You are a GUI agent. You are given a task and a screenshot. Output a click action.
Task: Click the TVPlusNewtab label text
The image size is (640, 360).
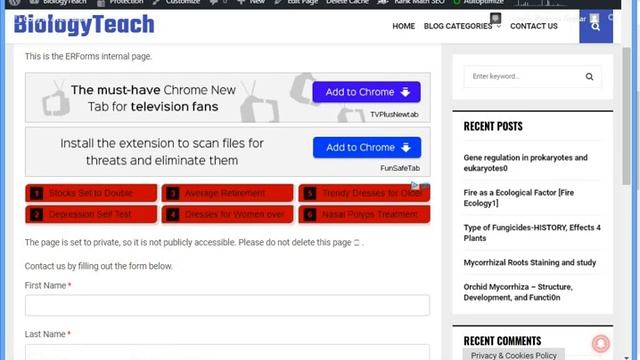[394, 115]
